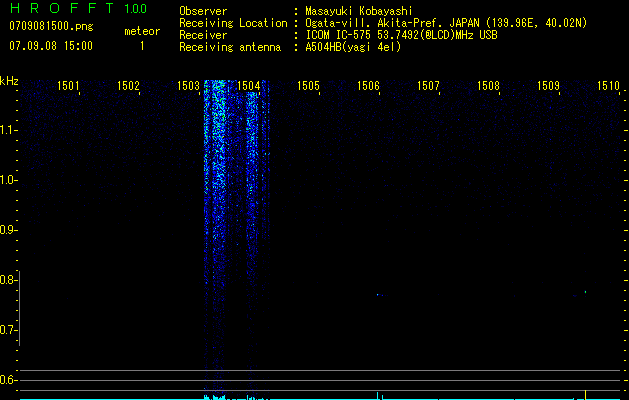
Task: Click the Observer field label
Action: click(203, 11)
